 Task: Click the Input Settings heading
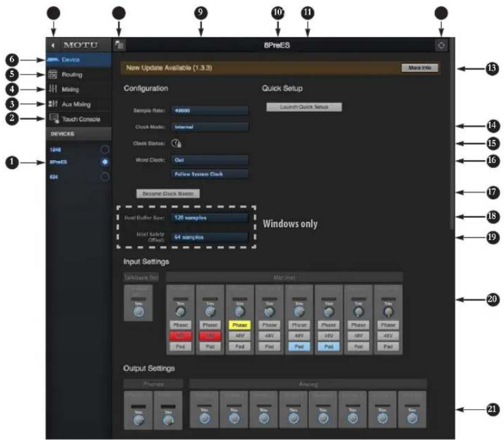point(146,262)
